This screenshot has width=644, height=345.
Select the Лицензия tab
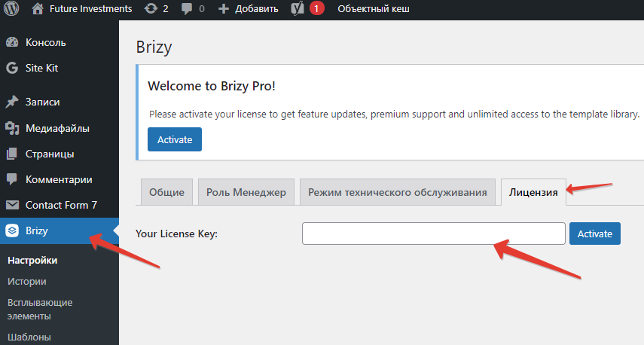(533, 192)
